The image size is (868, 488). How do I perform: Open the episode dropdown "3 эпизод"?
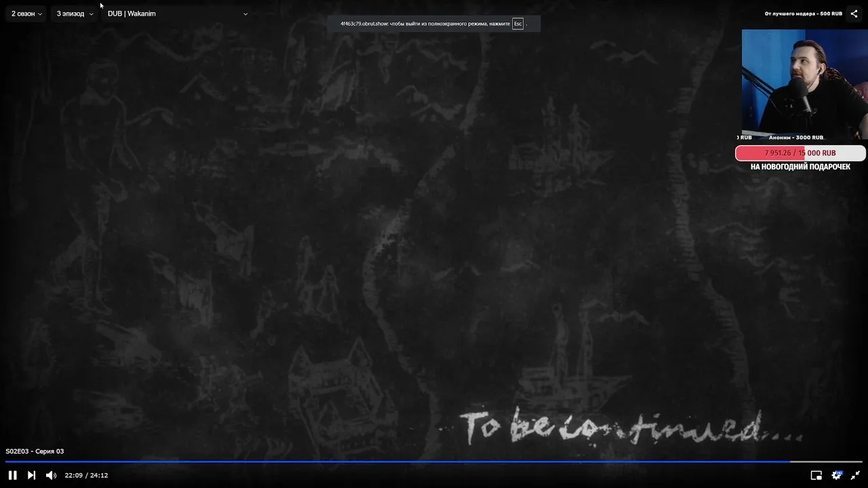[x=75, y=14]
